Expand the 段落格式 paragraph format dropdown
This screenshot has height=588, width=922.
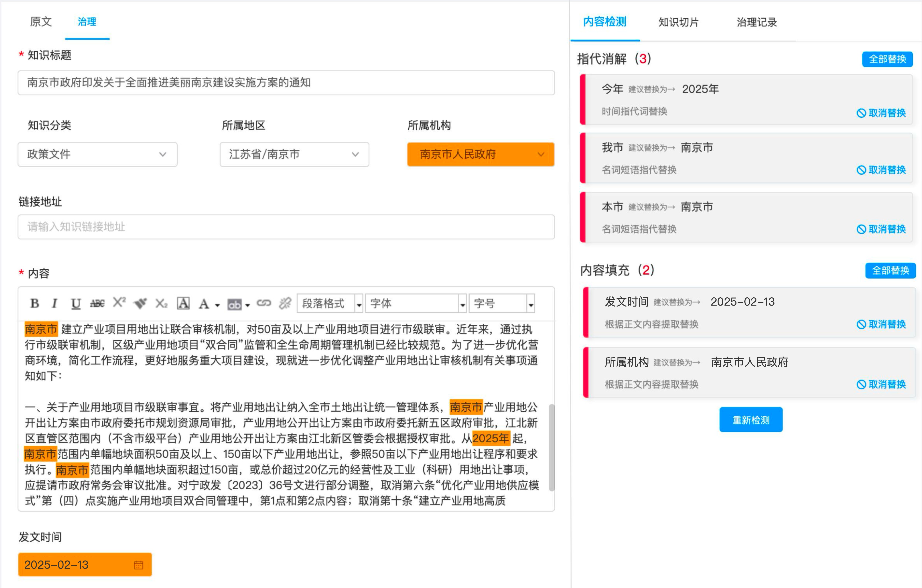[x=359, y=304]
